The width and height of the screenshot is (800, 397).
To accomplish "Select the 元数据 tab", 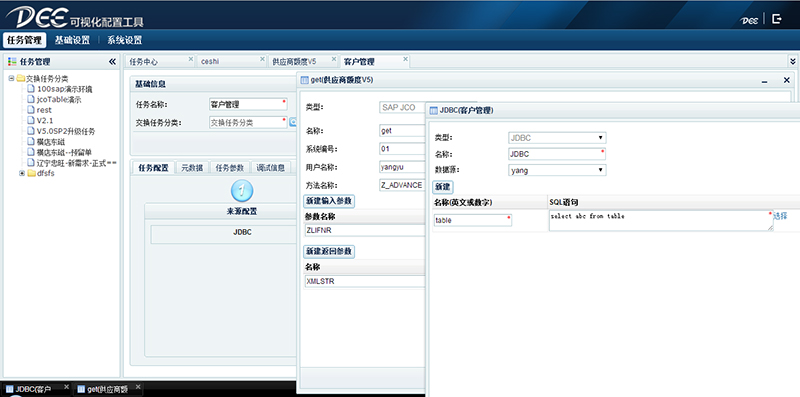I will [x=192, y=168].
